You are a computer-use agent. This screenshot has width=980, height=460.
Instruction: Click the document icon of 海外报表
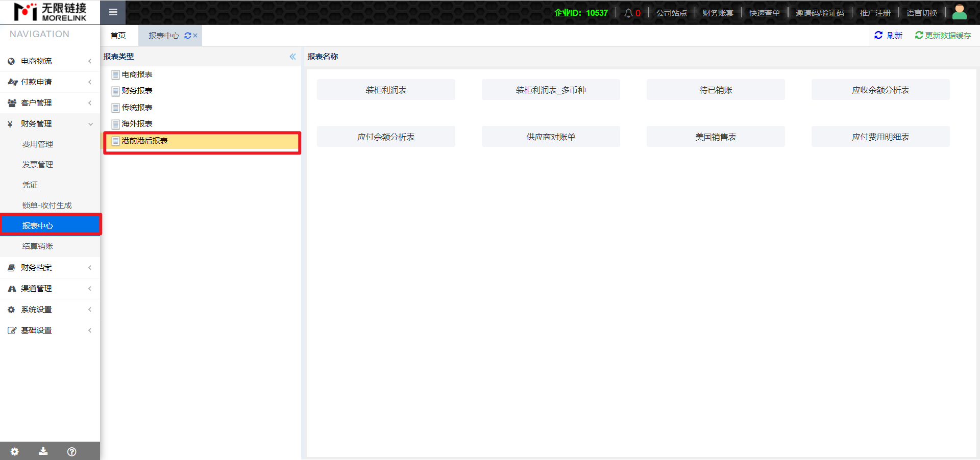(116, 124)
